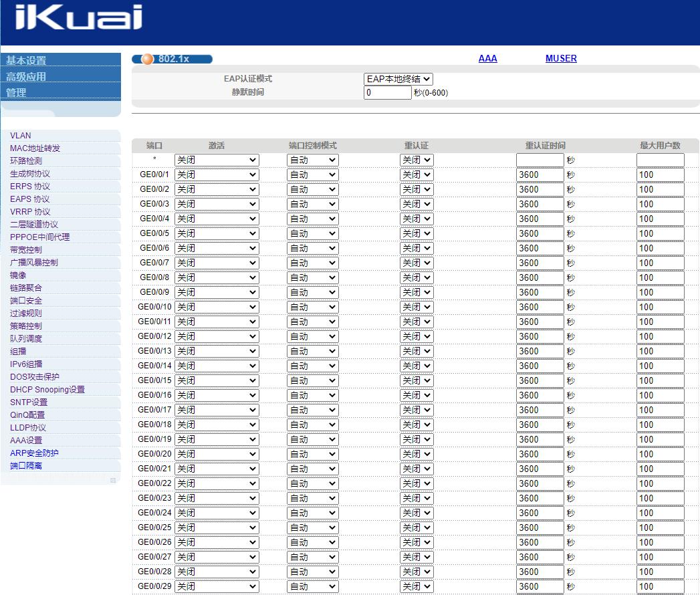Click the 静默时间 seconds input field

tap(388, 92)
